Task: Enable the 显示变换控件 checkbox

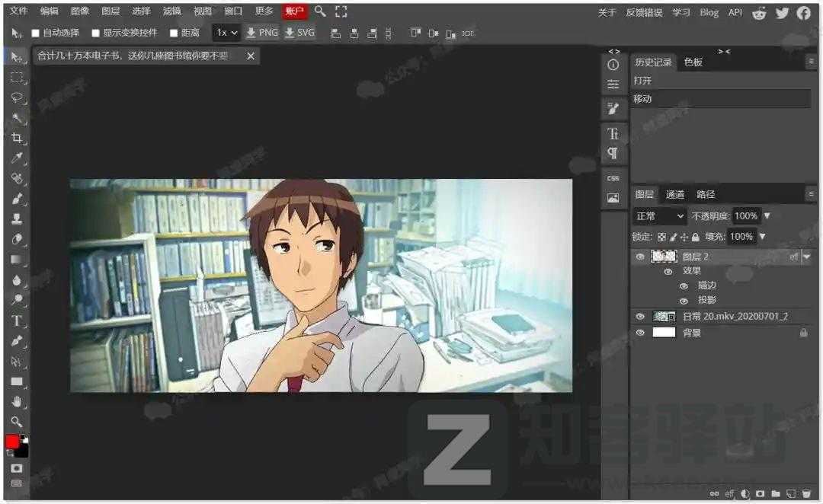Action: coord(95,33)
